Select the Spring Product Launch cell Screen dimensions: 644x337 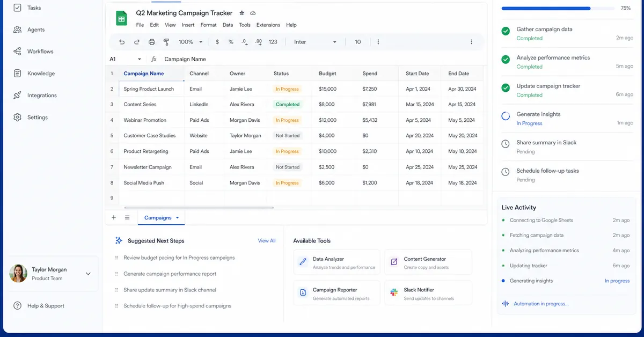tap(151, 89)
